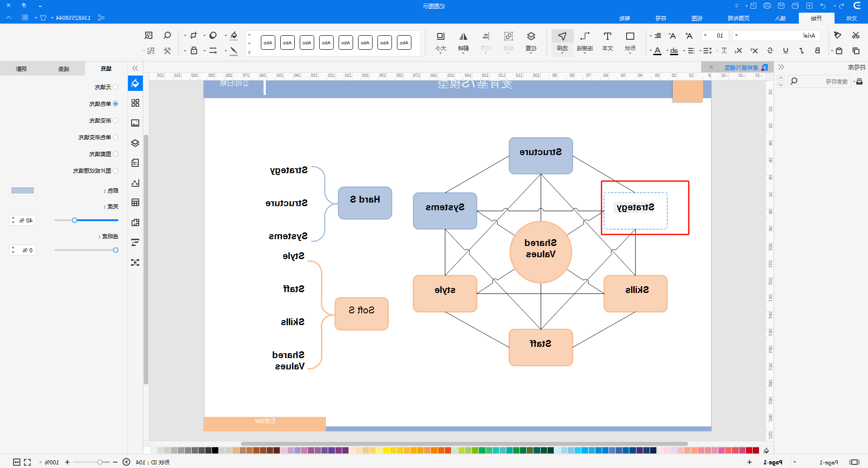Select Single-color Gradient (单色渐变填充) radio

(x=116, y=137)
